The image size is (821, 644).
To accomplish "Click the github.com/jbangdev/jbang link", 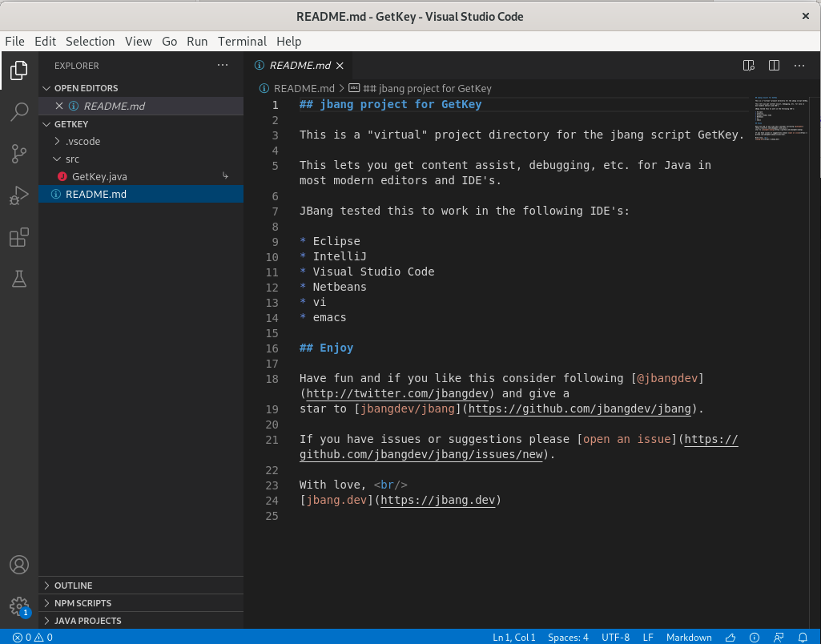I will pos(580,409).
